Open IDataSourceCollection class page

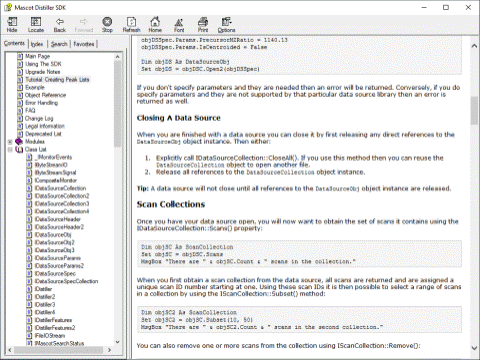60,188
